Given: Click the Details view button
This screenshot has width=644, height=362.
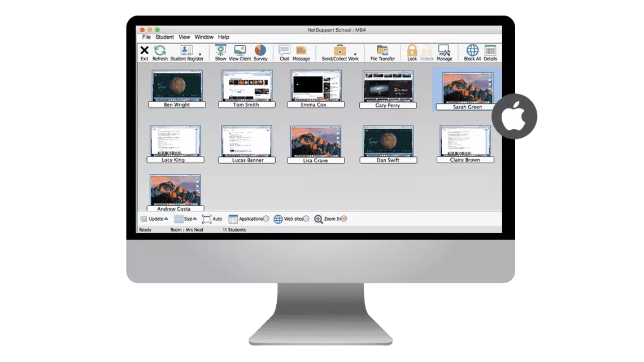Looking at the screenshot, I should pyautogui.click(x=490, y=51).
